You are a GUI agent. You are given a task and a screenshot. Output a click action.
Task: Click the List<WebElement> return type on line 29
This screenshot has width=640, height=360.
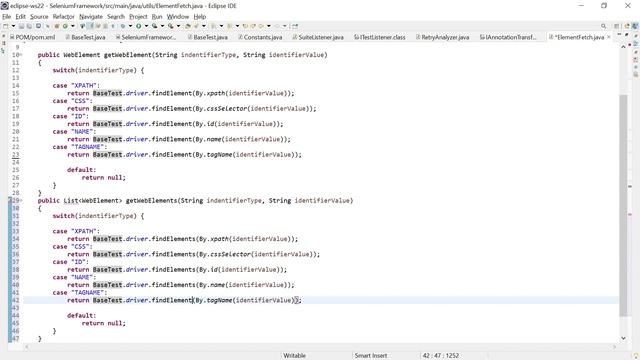tap(93, 200)
